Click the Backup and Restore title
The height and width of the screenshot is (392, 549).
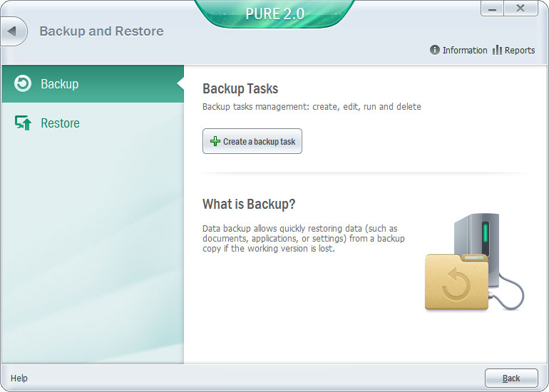click(x=101, y=31)
